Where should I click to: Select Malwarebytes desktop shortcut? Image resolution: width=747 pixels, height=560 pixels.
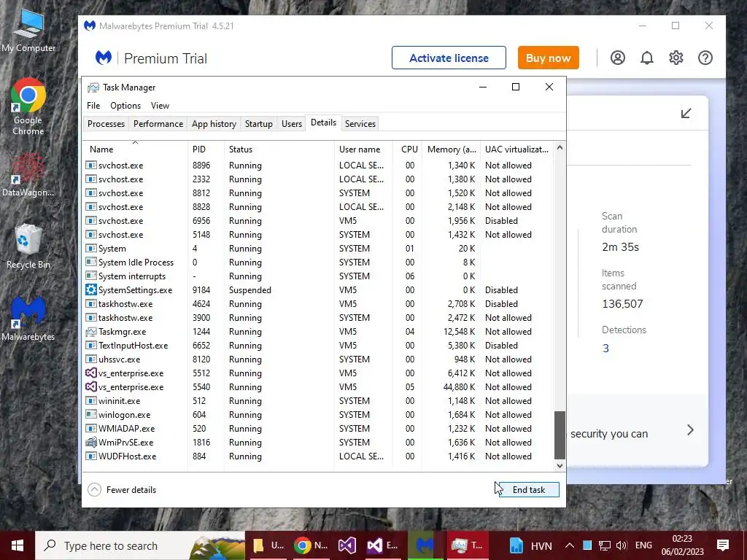click(28, 319)
